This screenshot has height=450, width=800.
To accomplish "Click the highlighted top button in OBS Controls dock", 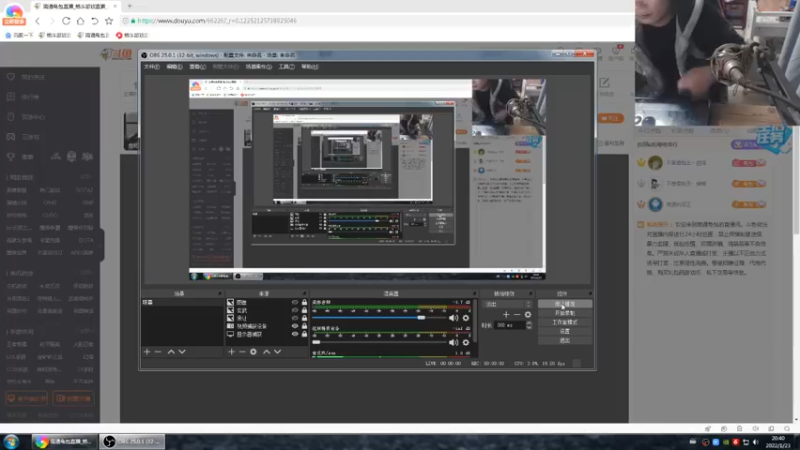I will coord(565,304).
